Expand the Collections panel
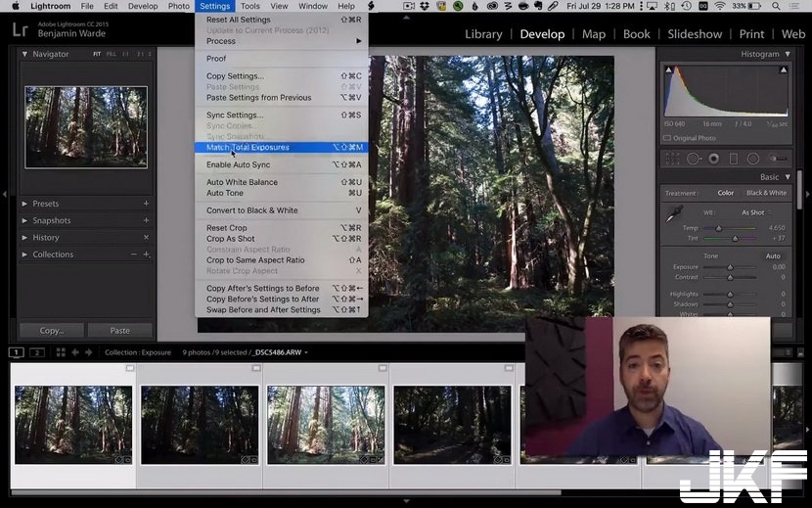The width and height of the screenshot is (812, 508). (24, 254)
